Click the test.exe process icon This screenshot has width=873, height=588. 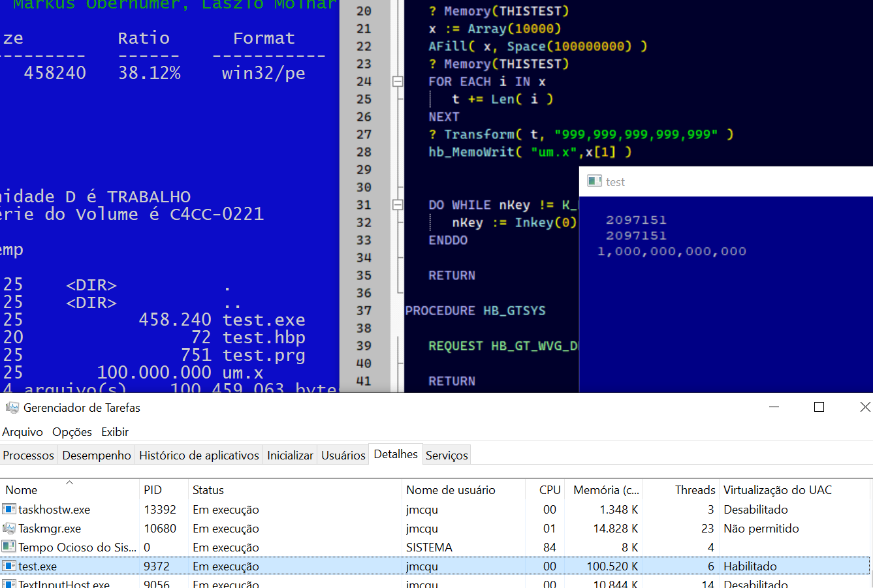[x=9, y=566]
